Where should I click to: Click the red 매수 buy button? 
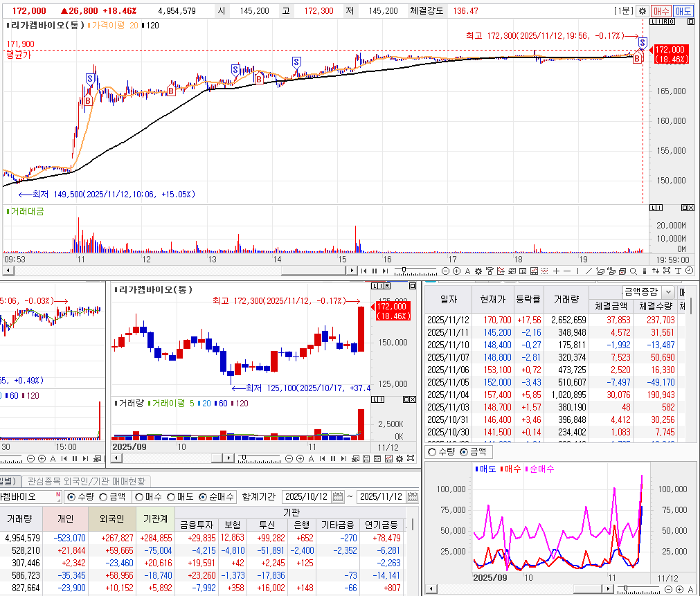point(661,11)
